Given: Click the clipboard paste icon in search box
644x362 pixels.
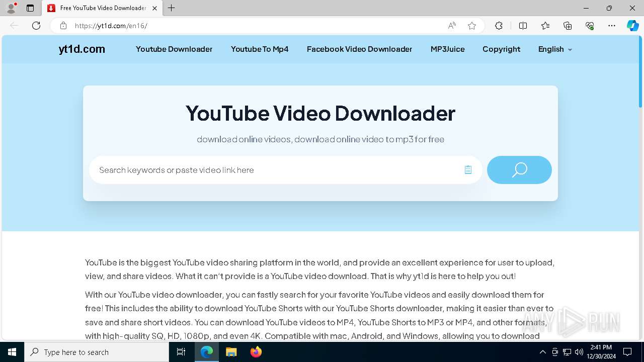Looking at the screenshot, I should click(x=468, y=170).
